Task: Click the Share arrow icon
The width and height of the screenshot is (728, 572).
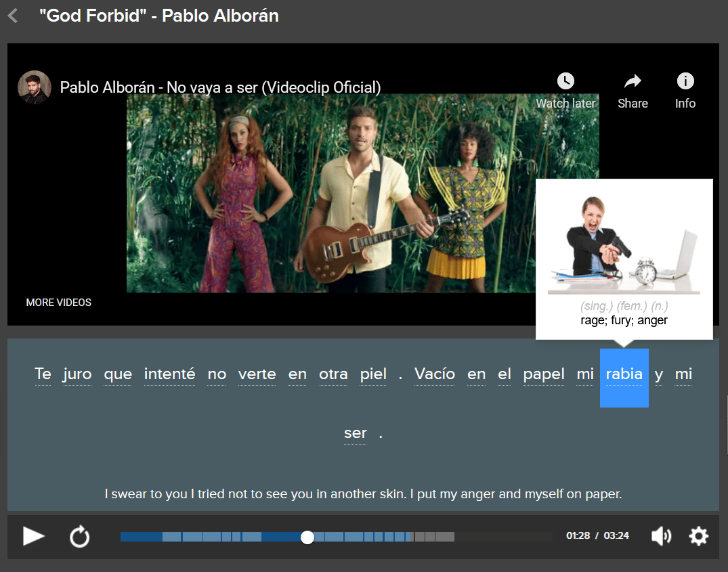Action: 633,82
